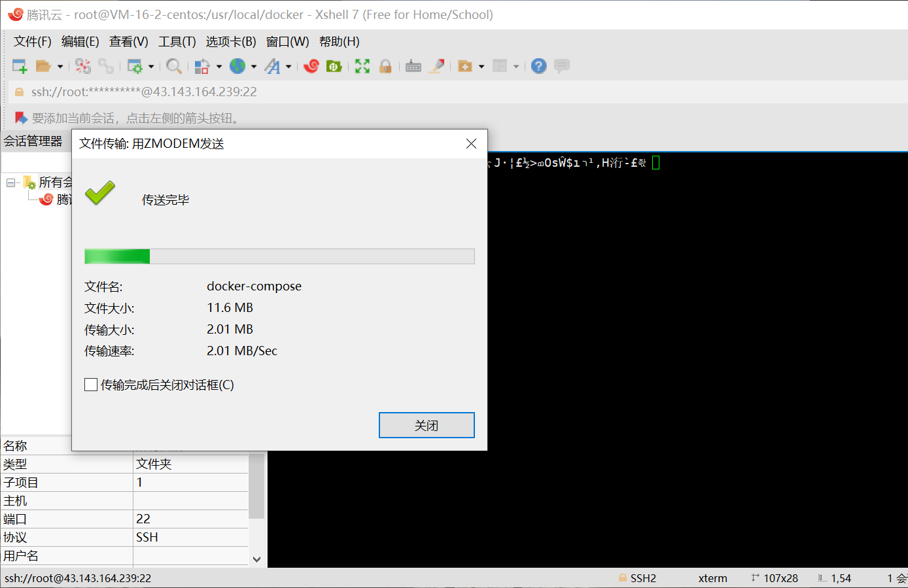The width and height of the screenshot is (908, 588).
Task: Click the green checkmark transfer complete icon
Action: (100, 193)
